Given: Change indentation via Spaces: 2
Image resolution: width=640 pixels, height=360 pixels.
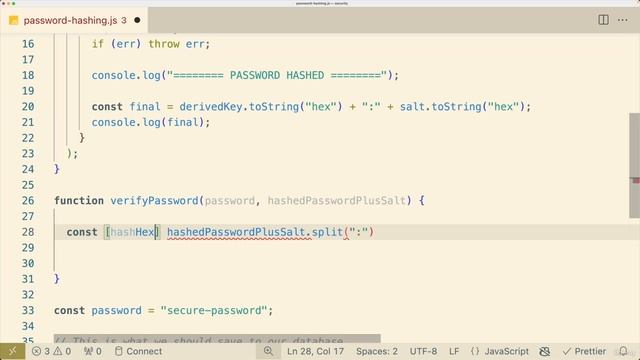Looking at the screenshot, I should tap(377, 351).
